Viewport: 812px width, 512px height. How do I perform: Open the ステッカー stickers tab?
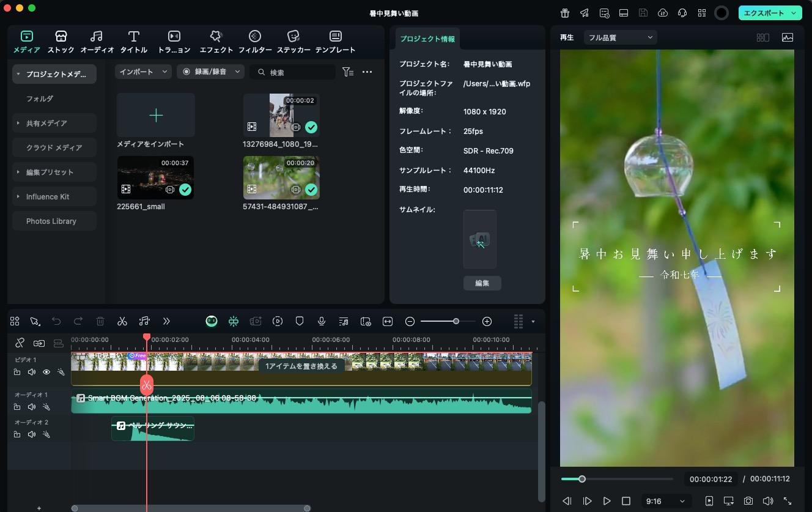pos(293,42)
